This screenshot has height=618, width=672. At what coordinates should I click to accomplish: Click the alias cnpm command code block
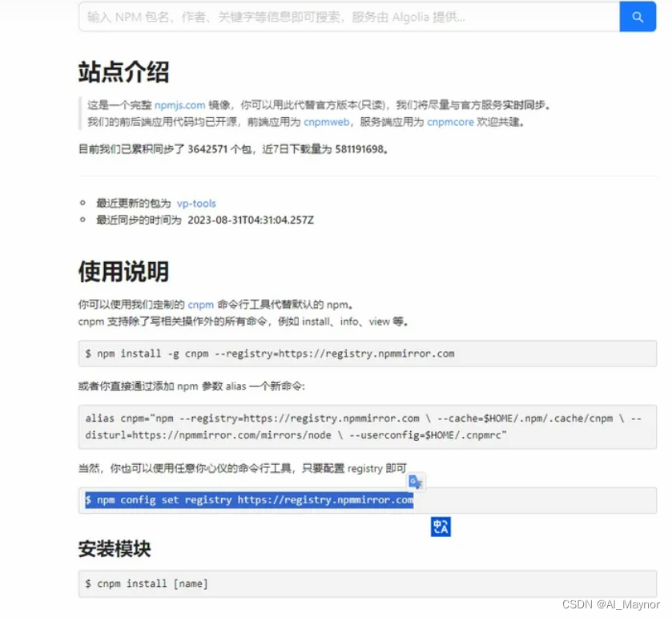[x=368, y=426]
